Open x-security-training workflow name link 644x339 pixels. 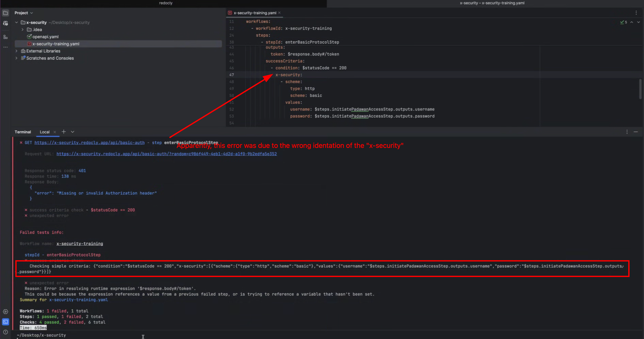point(79,244)
